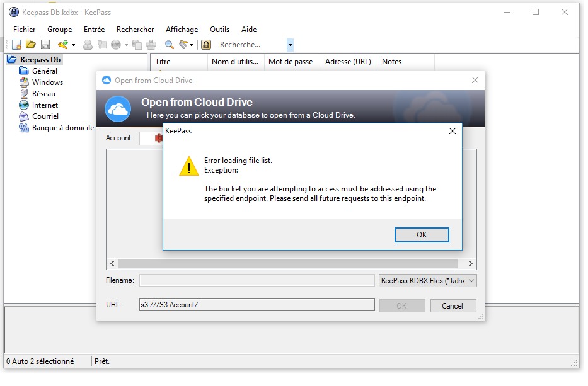Viewport: 588px width, 386px height.
Task: Click the yellow warning triangle icon
Action: 189,166
